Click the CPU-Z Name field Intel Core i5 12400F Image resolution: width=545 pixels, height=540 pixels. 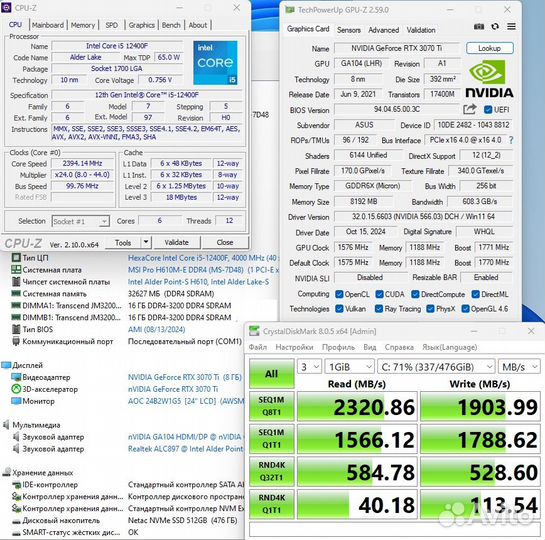click(117, 46)
